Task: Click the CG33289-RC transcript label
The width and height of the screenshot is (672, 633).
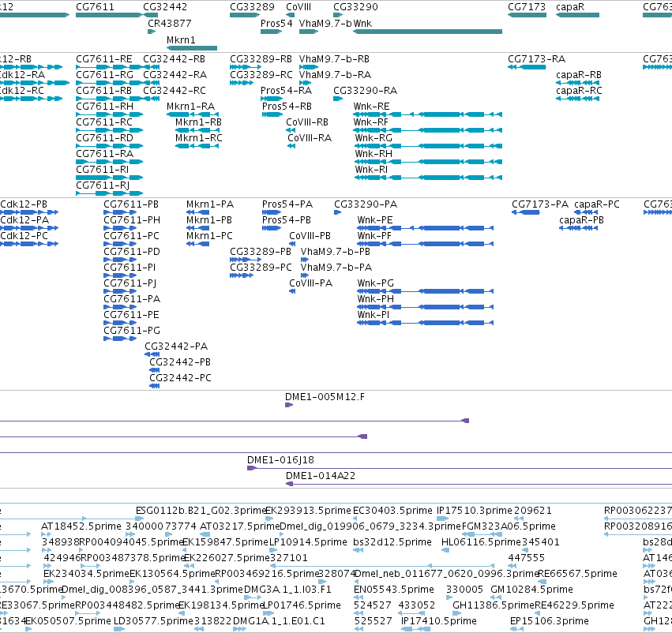Action: click(261, 74)
